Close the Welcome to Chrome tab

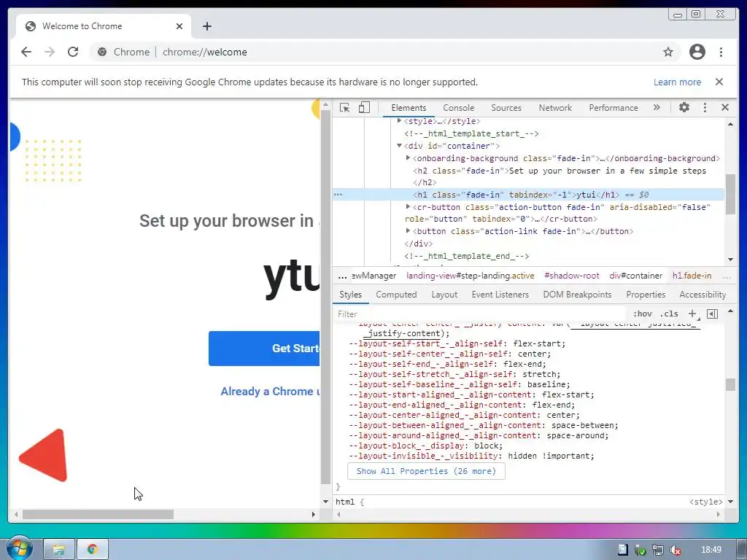179,26
